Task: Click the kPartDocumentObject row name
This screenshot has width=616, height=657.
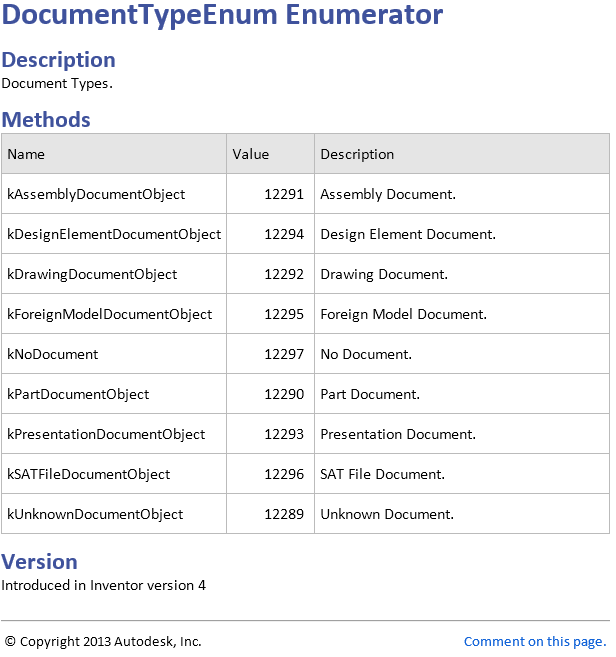Action: 78,394
